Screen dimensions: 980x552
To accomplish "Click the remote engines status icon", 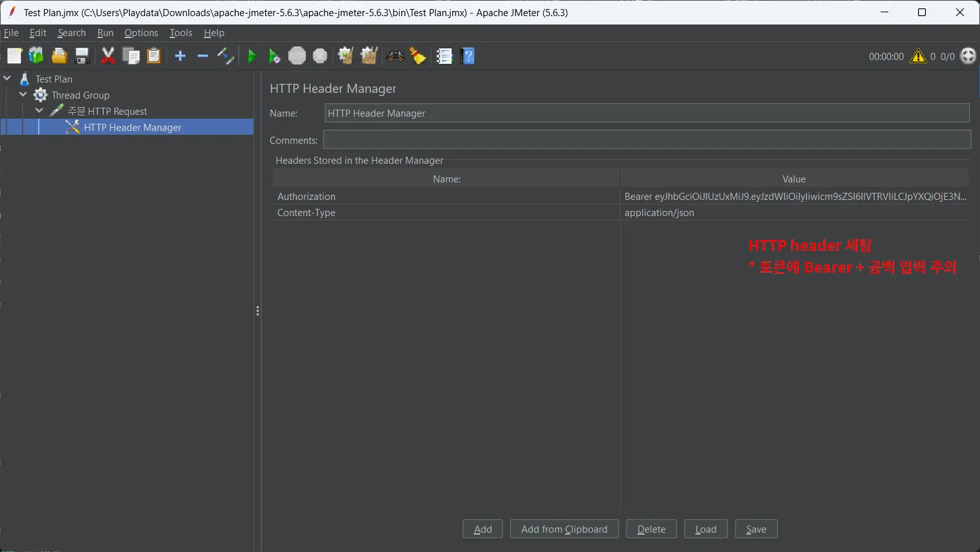I will pyautogui.click(x=968, y=56).
